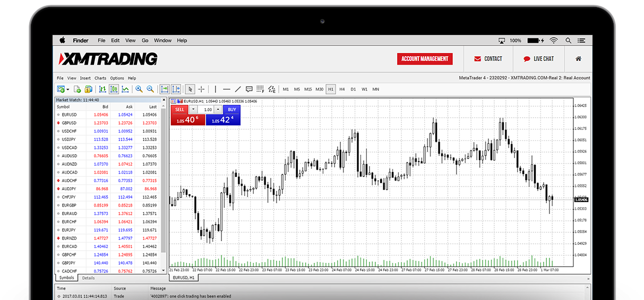Select the EURUSD,H1 chart tab
This screenshot has width=644, height=300.
pyautogui.click(x=184, y=278)
